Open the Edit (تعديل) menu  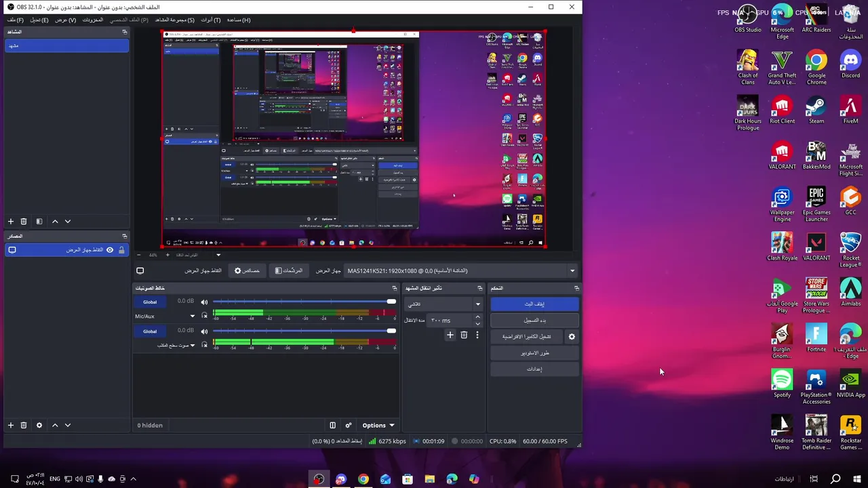point(39,20)
